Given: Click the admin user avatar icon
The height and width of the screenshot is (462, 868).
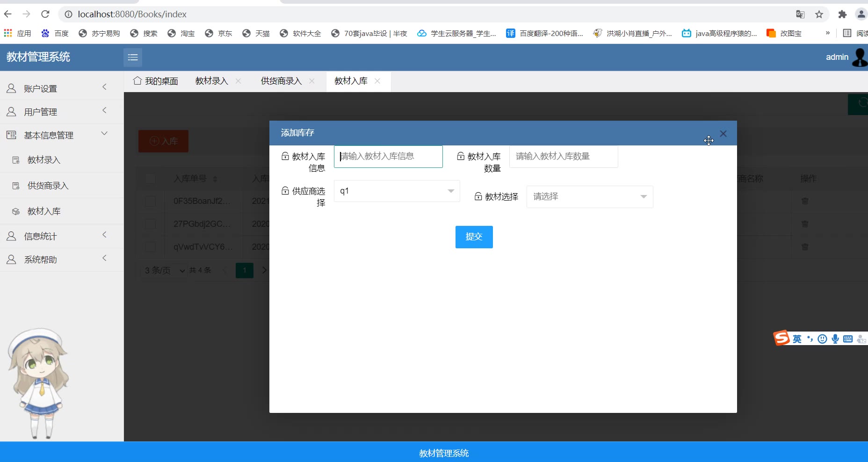Looking at the screenshot, I should pyautogui.click(x=860, y=57).
